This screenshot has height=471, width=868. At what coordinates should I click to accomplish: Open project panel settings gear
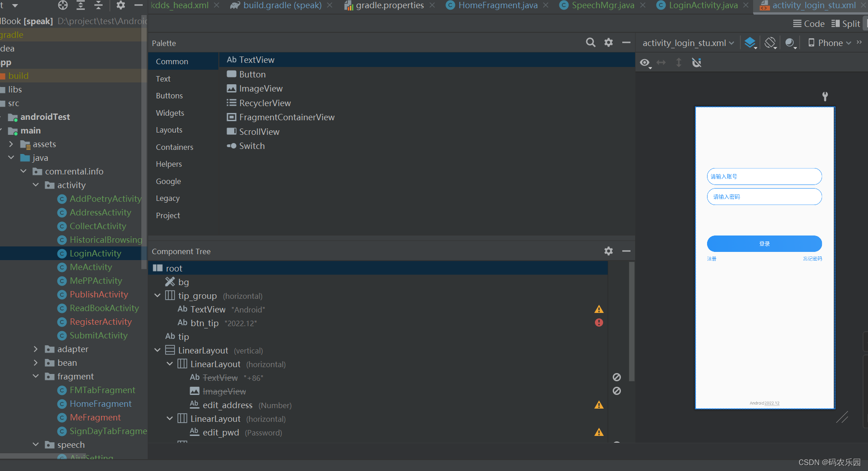tap(121, 5)
